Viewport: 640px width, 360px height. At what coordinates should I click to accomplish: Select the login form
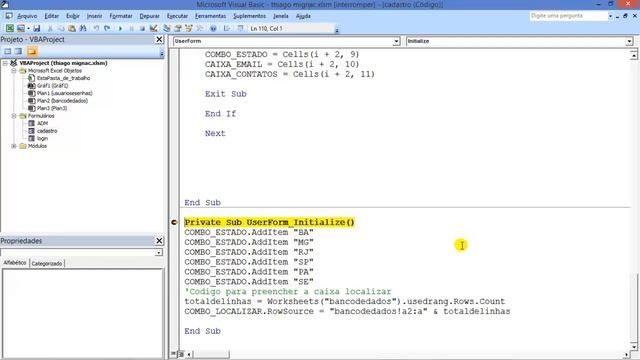pos(42,138)
